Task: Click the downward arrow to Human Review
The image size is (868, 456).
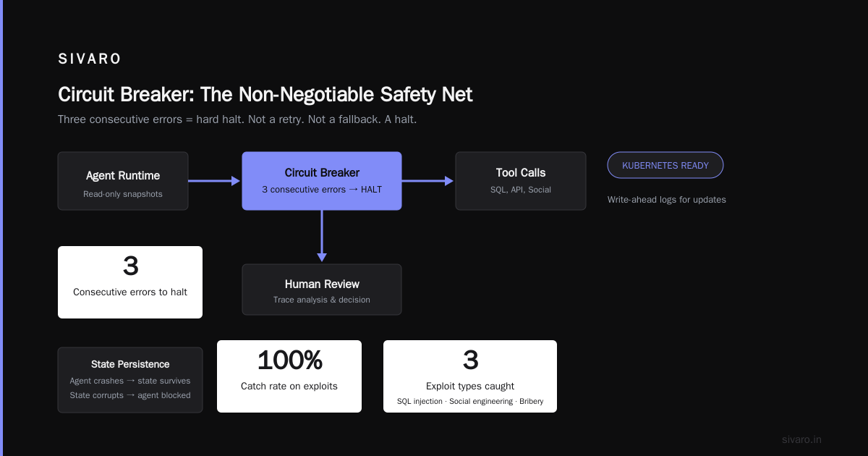Action: click(322, 236)
